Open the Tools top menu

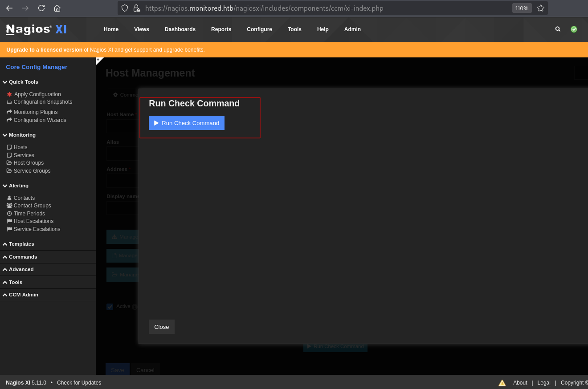(294, 29)
